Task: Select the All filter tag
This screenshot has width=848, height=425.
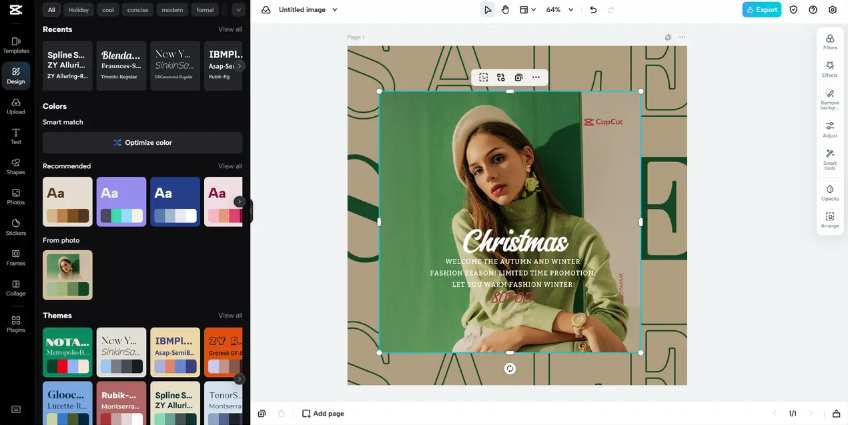Action: pyautogui.click(x=51, y=10)
